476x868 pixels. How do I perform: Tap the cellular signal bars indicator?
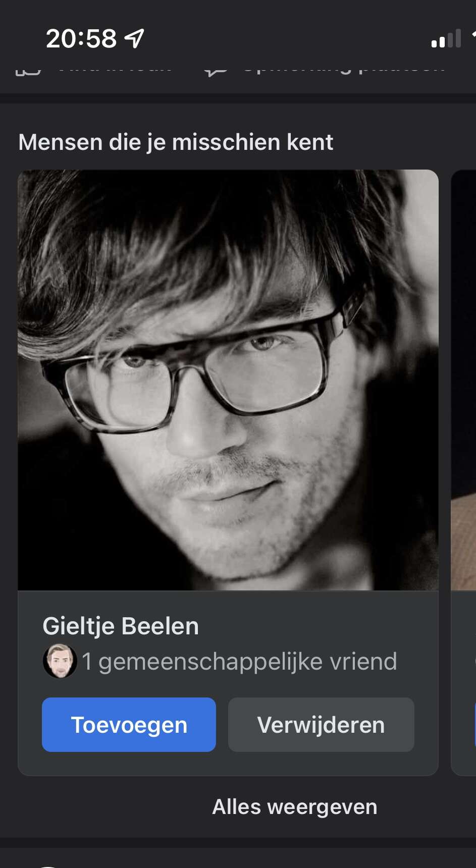[446, 39]
